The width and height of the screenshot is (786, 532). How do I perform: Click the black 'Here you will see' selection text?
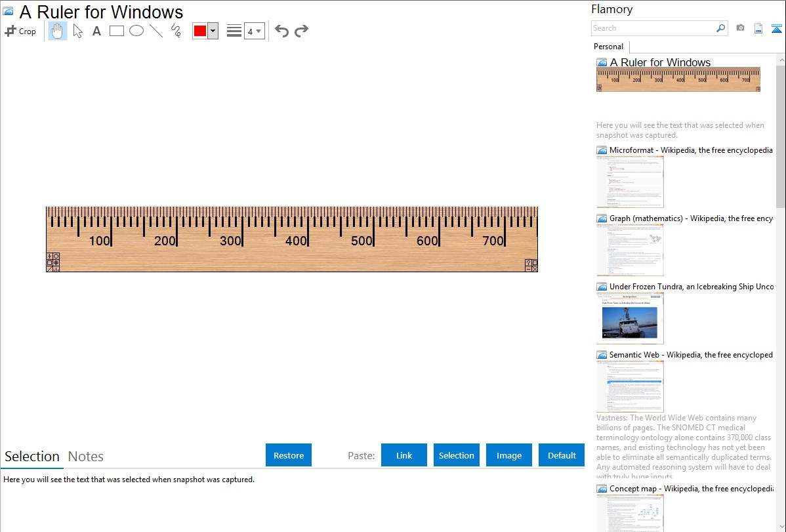click(129, 480)
